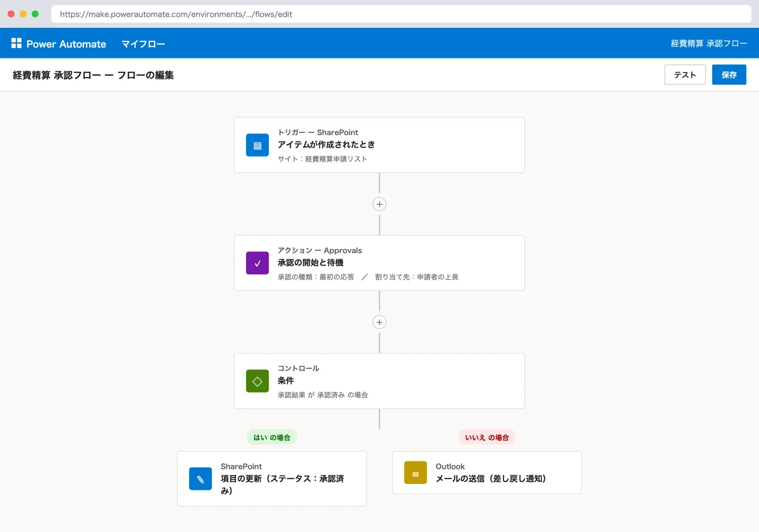Click the green 条件 diamond icon
Screen dimensions: 759x532
tap(257, 381)
